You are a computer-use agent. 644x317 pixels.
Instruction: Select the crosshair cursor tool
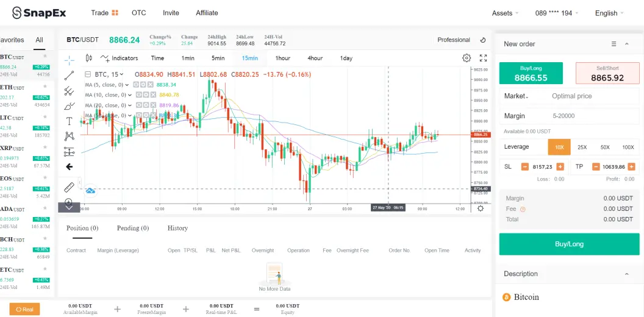pyautogui.click(x=70, y=60)
